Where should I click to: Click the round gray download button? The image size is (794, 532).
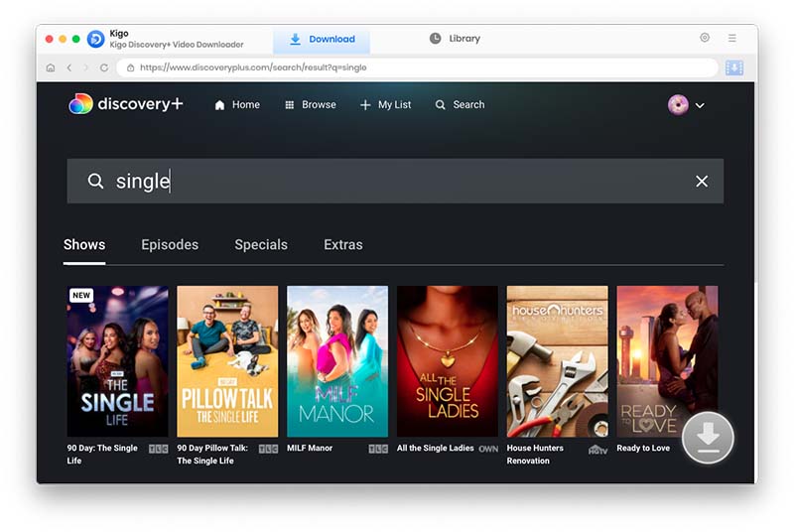point(708,438)
